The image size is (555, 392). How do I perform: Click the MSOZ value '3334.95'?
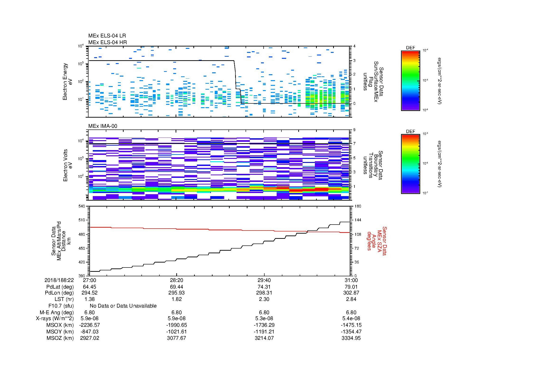click(351, 338)
